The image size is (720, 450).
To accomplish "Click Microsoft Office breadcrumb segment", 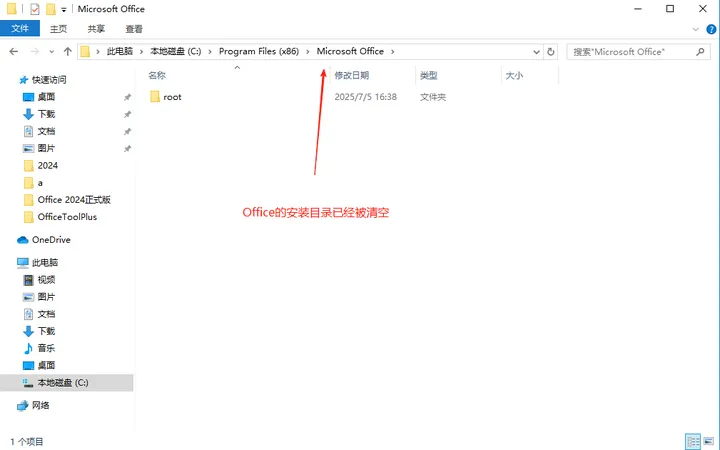I will [x=350, y=51].
